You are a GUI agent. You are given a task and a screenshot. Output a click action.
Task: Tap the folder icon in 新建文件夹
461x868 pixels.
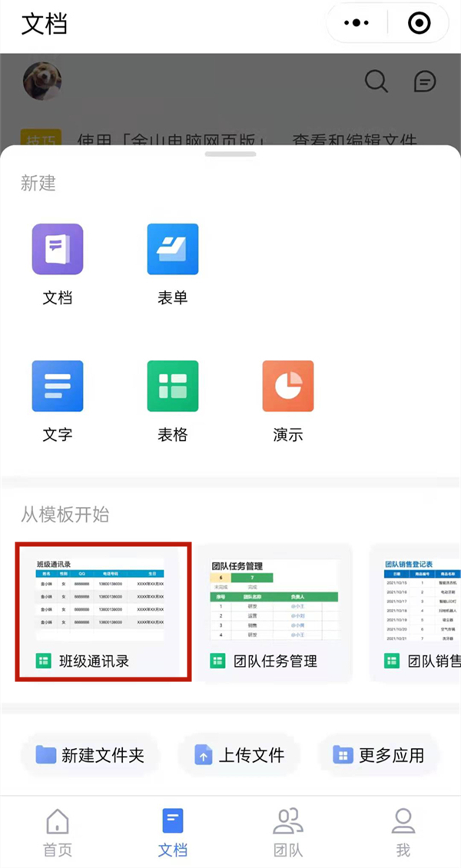tap(46, 754)
